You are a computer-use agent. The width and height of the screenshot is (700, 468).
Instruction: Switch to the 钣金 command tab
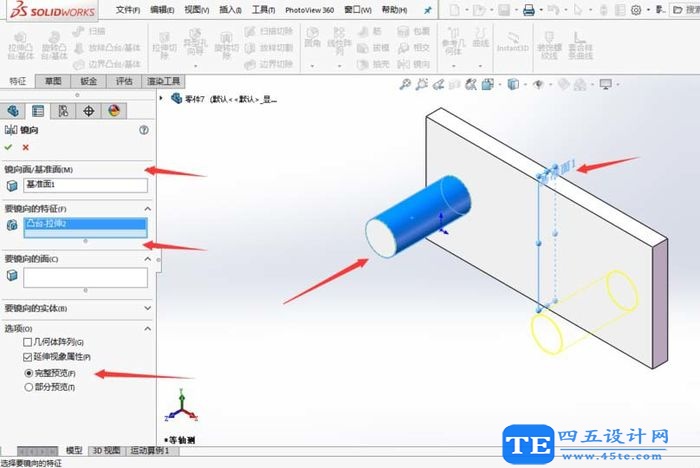(x=88, y=81)
